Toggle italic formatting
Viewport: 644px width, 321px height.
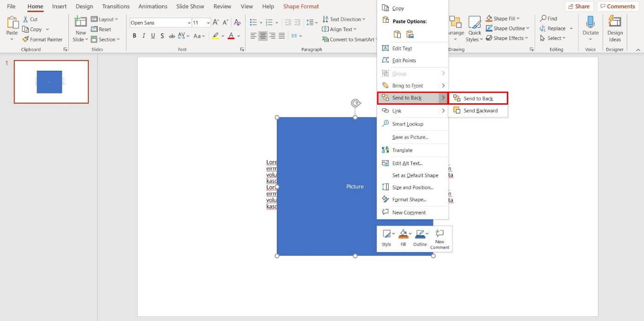143,35
